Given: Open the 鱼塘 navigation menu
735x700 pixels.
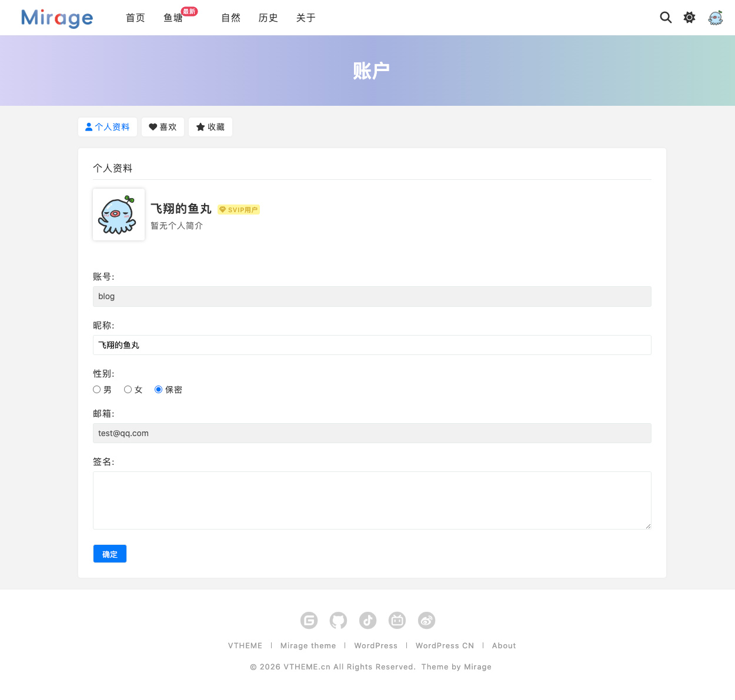Looking at the screenshot, I should 173,18.
